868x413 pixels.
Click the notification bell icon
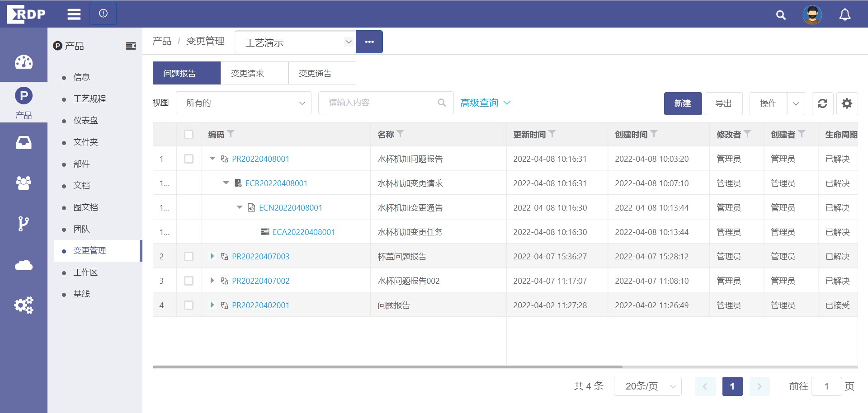tap(844, 15)
